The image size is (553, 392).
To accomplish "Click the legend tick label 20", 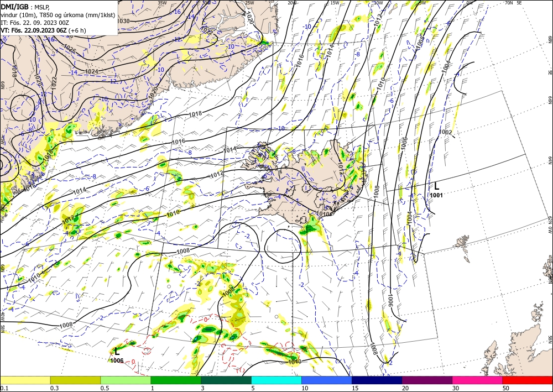I will [x=405, y=388].
